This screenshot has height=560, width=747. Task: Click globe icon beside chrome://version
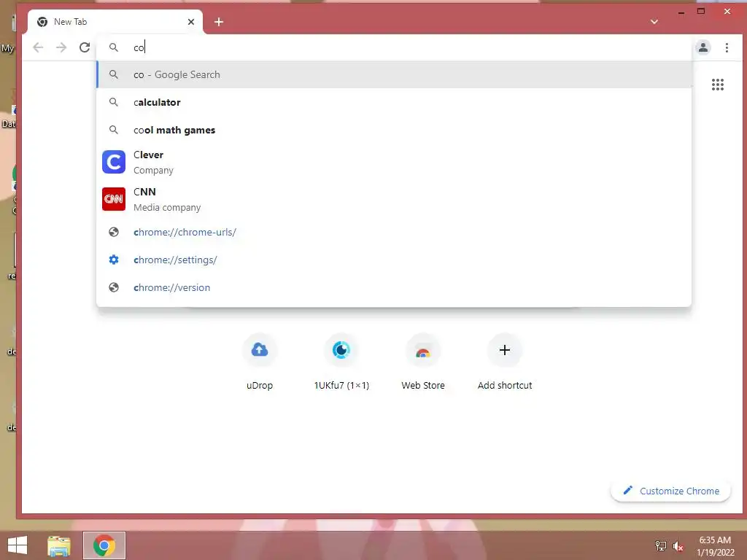(x=113, y=287)
